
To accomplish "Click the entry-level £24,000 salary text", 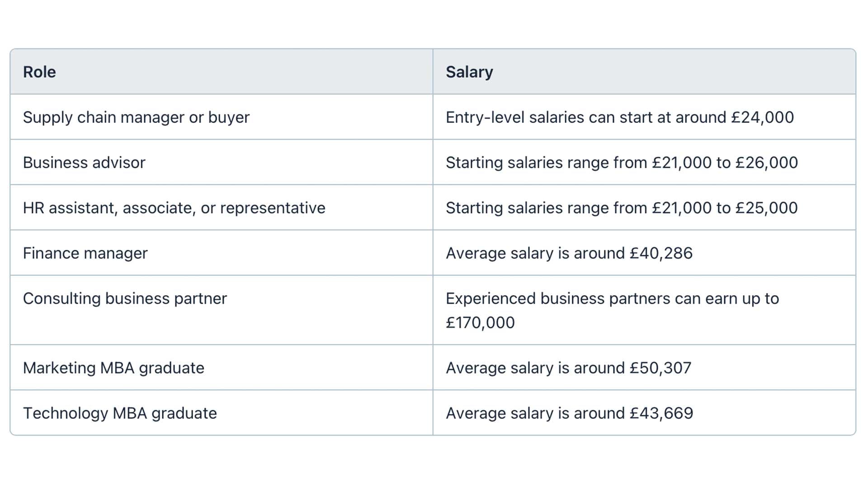I will pyautogui.click(x=619, y=117).
